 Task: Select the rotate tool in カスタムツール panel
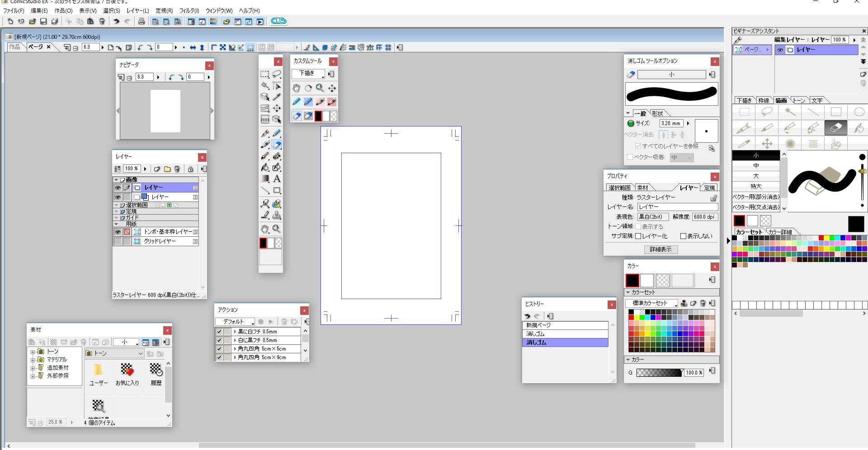pyautogui.click(x=308, y=88)
